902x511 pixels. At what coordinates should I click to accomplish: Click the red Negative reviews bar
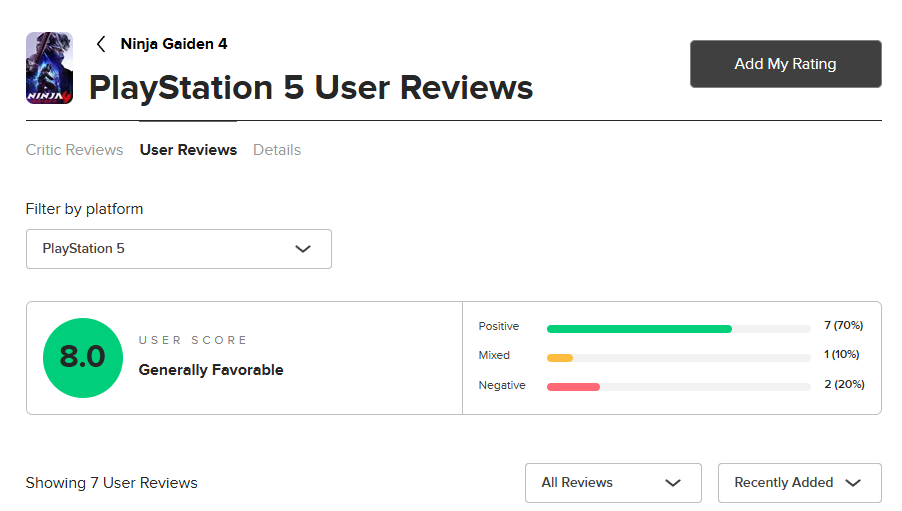pos(573,386)
